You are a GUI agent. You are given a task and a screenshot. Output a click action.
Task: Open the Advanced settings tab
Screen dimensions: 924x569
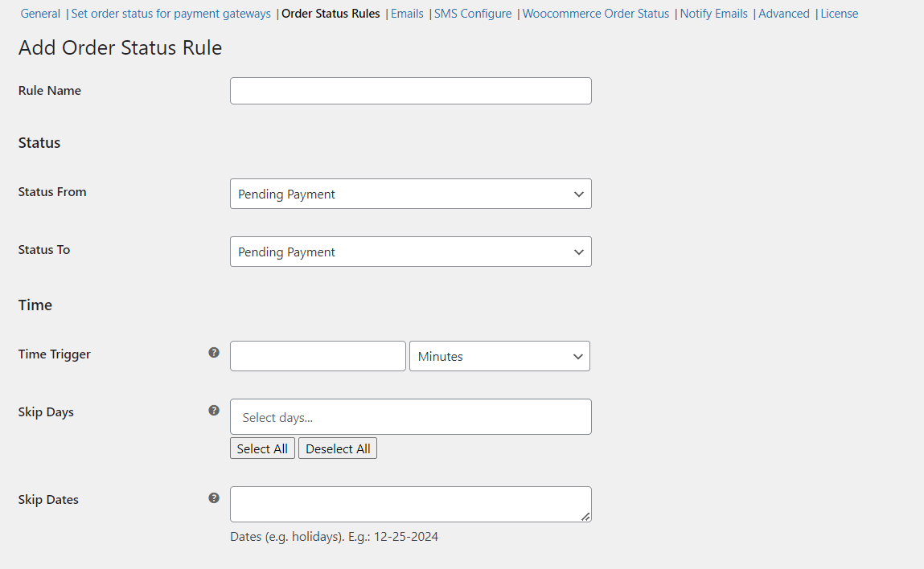coord(784,14)
